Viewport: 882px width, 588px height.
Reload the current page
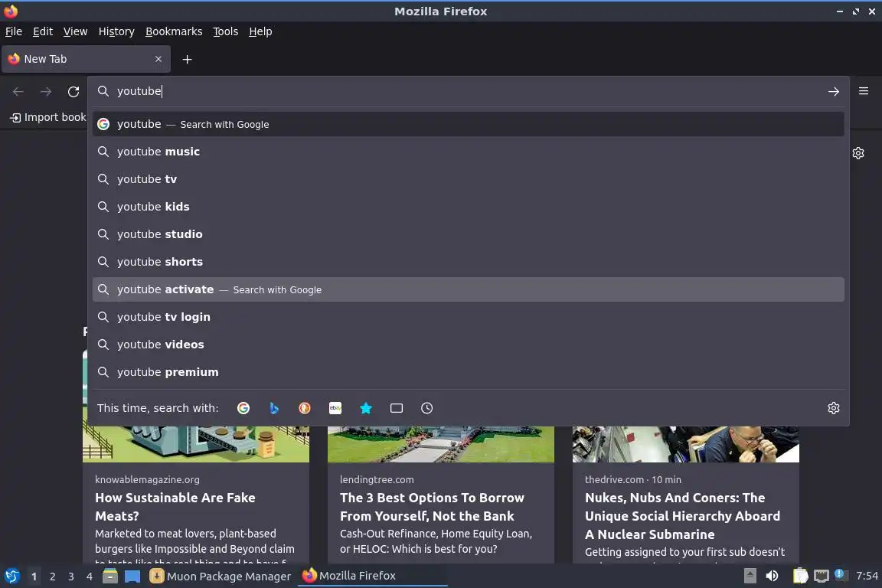73,92
